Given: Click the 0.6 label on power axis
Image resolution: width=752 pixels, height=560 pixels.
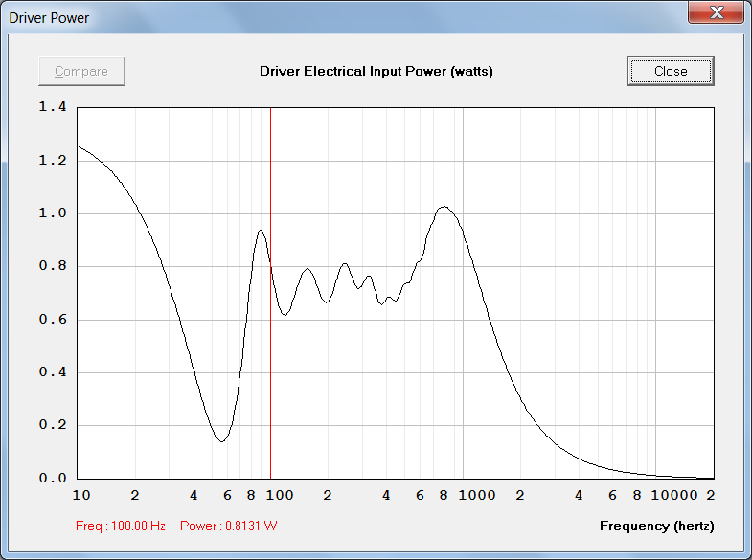Looking at the screenshot, I should pyautogui.click(x=53, y=319).
